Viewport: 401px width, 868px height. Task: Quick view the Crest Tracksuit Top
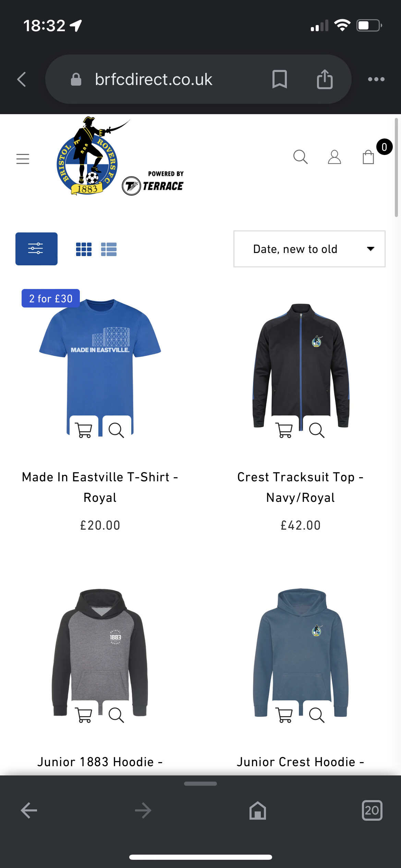pyautogui.click(x=317, y=430)
